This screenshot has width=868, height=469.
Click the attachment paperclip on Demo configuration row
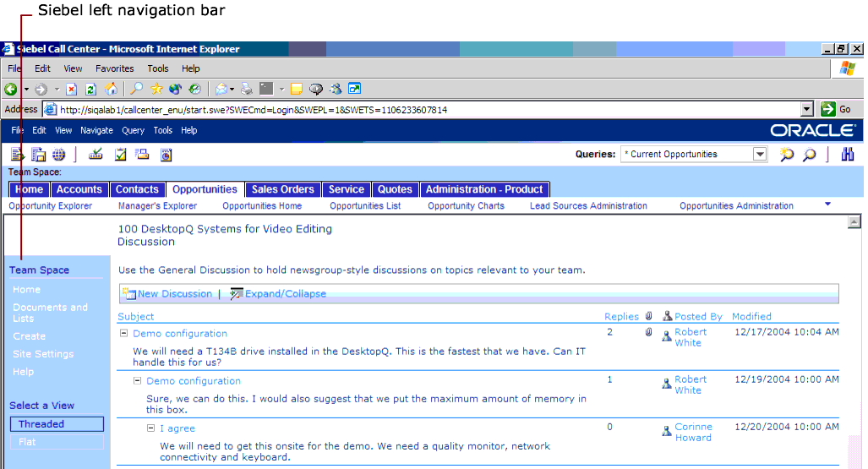648,332
